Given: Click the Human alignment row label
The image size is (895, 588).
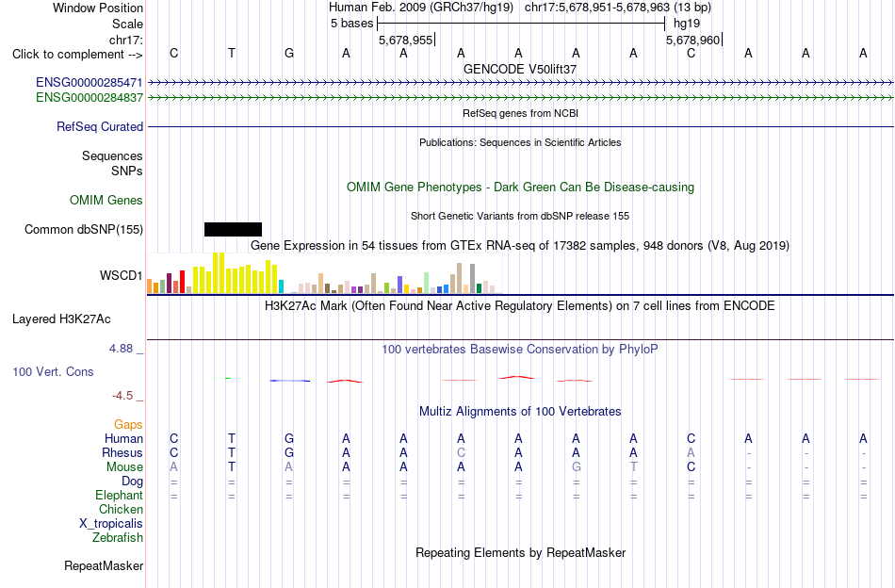Looking at the screenshot, I should pos(123,438).
